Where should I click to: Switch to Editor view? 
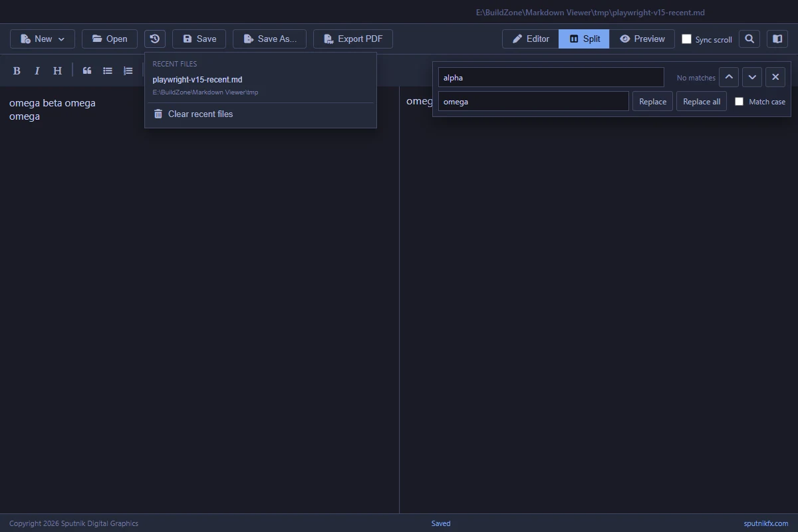531,39
